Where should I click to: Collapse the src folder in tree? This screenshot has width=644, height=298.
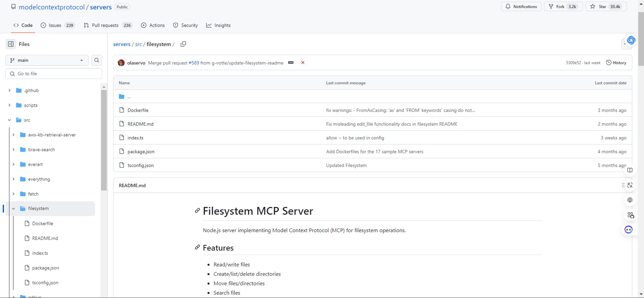[9, 120]
